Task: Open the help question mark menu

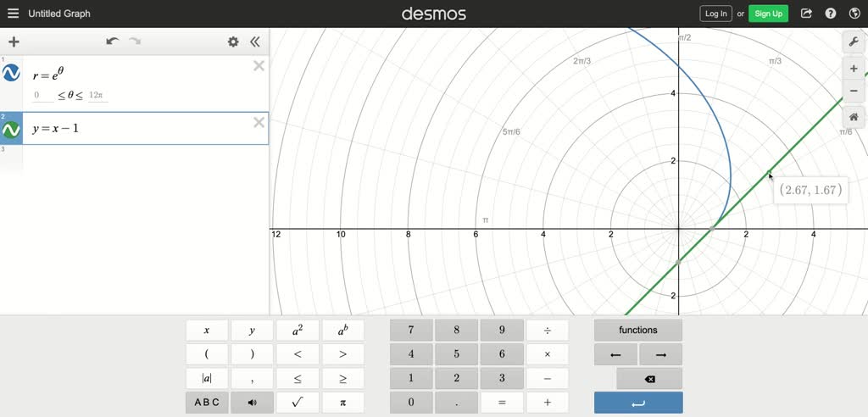Action: point(831,14)
